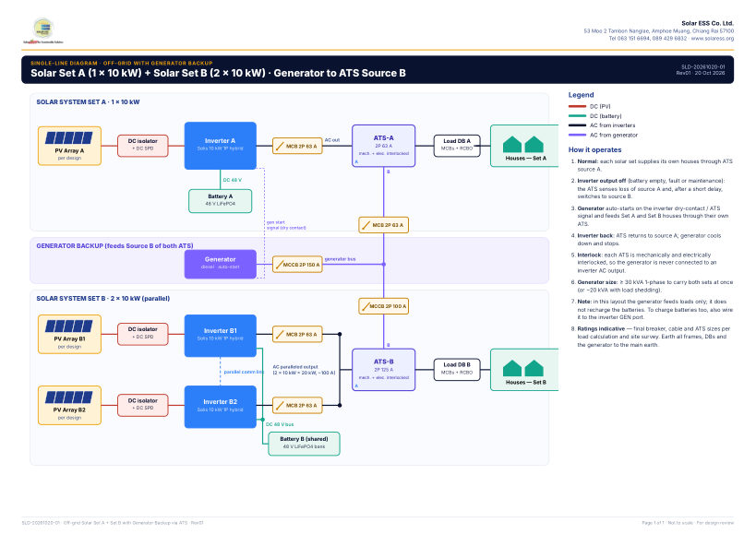Click the Solar ESS company logo
Image resolution: width=756 pixels, height=534 pixels.
tap(42, 30)
